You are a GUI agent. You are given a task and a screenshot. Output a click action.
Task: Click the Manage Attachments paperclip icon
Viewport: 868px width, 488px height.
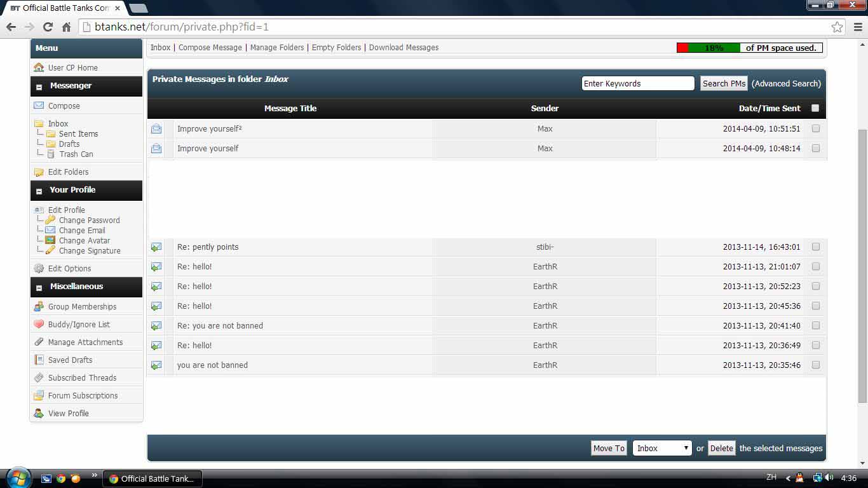39,342
